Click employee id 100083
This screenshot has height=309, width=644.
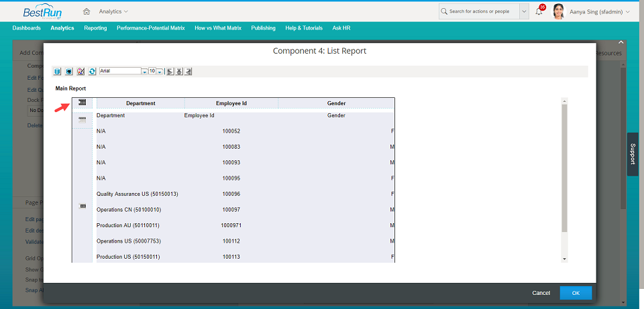231,147
